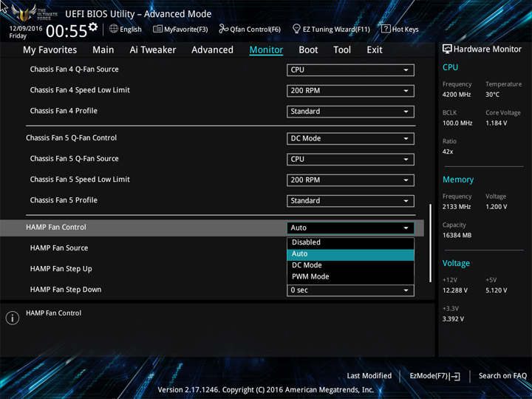Switch to EzMode(F7)
Image resolution: width=532 pixels, height=399 pixels.
click(435, 376)
